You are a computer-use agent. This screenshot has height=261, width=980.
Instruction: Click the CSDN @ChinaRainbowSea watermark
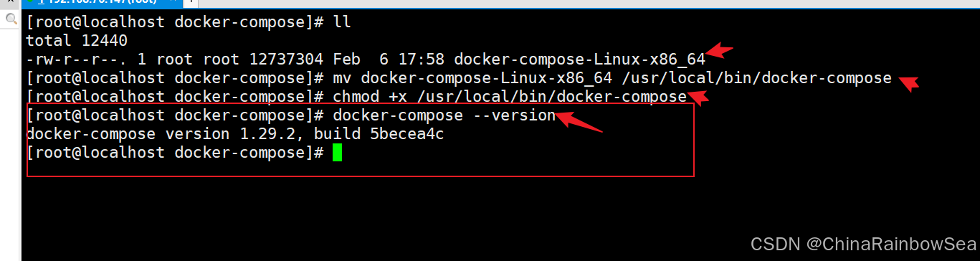pos(862,245)
